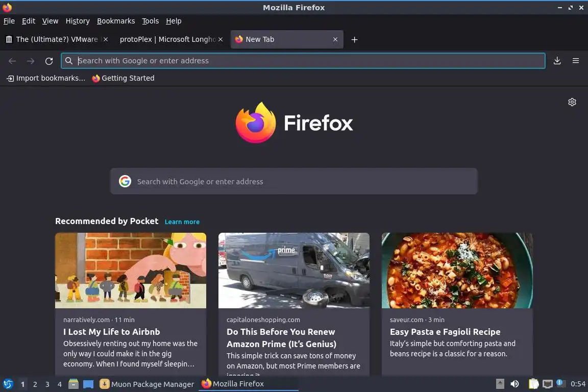
Task: Open the Edit menu
Action: pyautogui.click(x=29, y=21)
